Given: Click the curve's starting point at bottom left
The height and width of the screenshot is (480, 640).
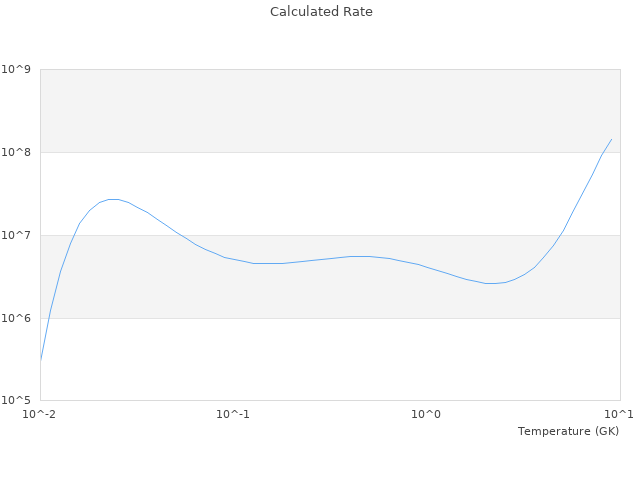Looking at the screenshot, I should pyautogui.click(x=41, y=358).
